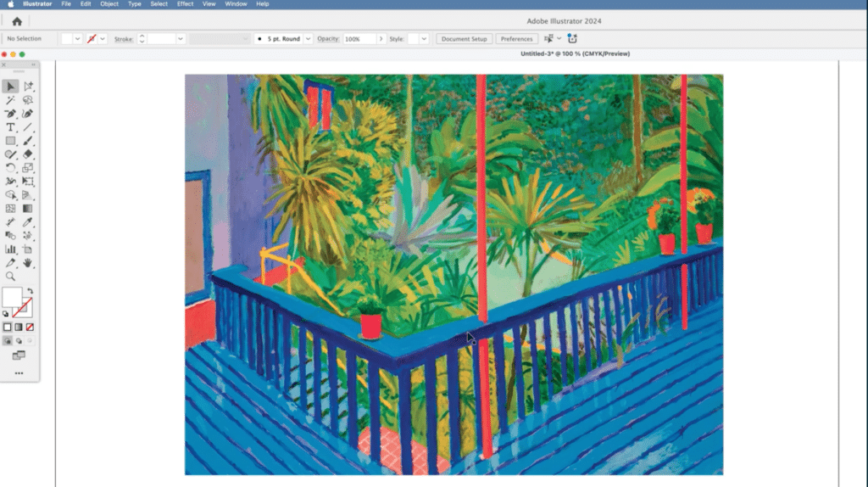Select the Free Transform tool

28,182
